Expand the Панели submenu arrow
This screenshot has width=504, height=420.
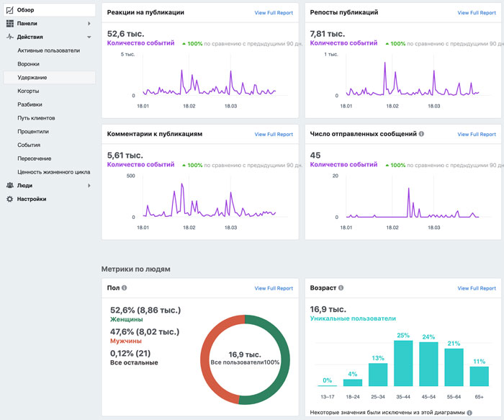tap(89, 24)
